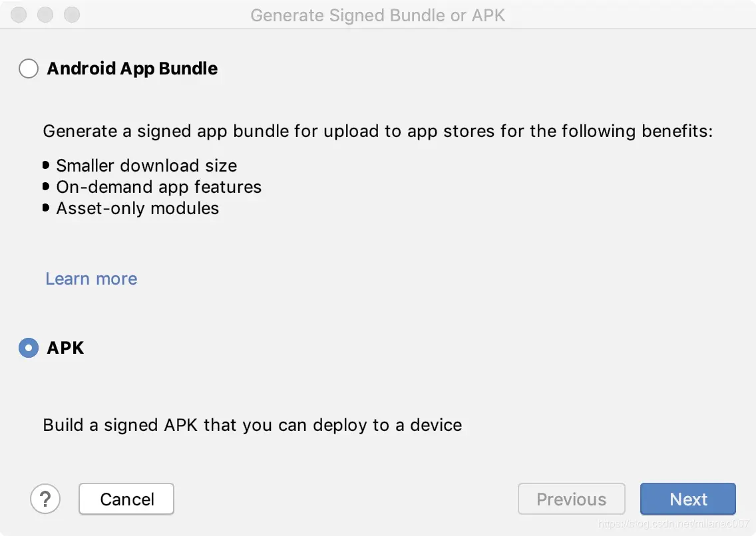Cancel the signed bundle dialog
Viewport: 756px width, 536px height.
(126, 499)
